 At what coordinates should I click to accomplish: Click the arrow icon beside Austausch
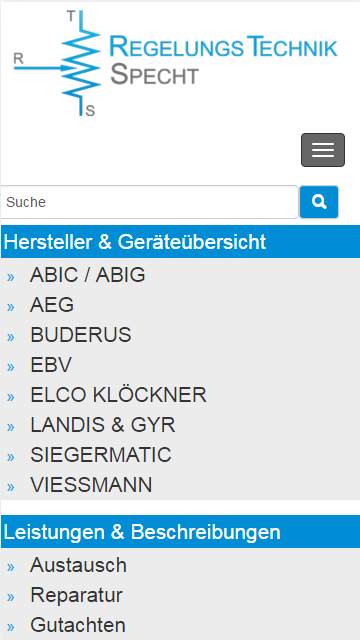pos(11,567)
